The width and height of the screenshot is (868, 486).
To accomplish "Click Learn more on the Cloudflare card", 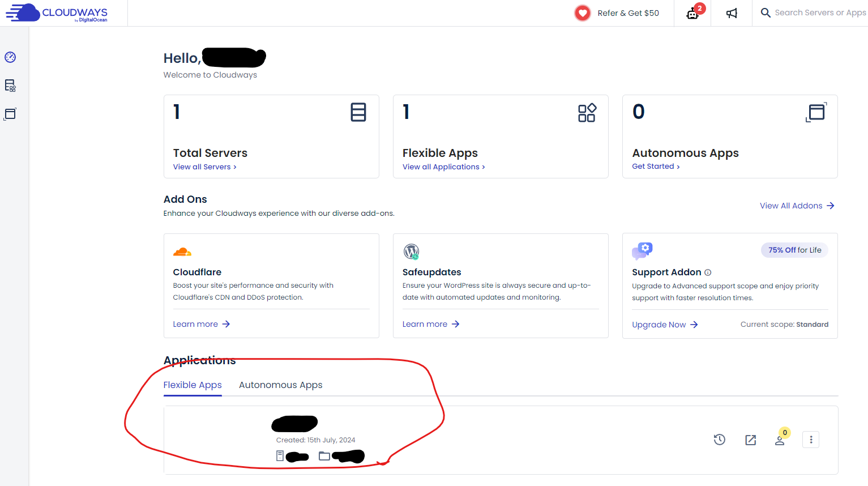I will [x=202, y=324].
